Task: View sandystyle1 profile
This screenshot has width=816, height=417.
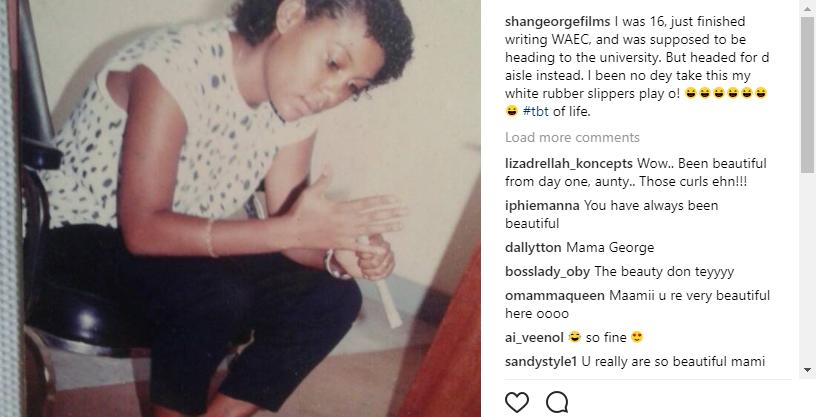Action: [541, 361]
